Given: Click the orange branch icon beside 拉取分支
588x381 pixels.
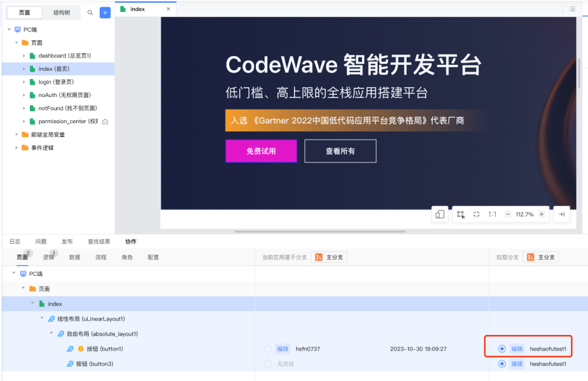Looking at the screenshot, I should 531,257.
